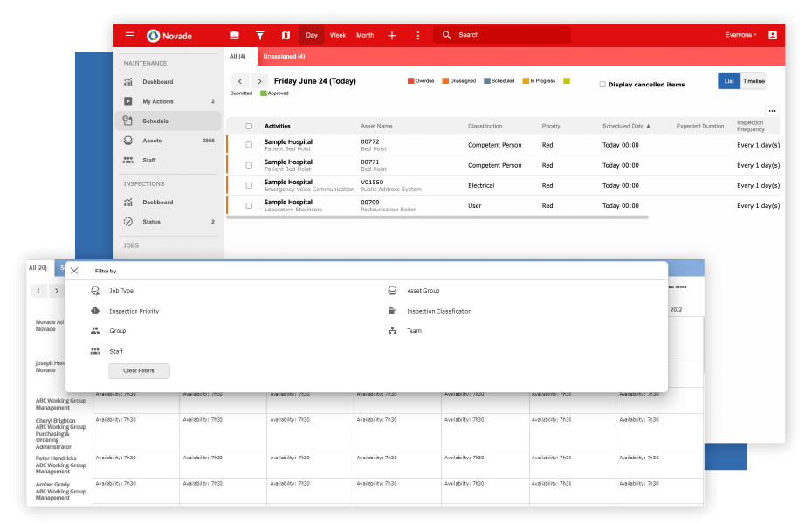812x524 pixels.
Task: Select the Inspection Priority filter icon
Action: pyautogui.click(x=94, y=311)
